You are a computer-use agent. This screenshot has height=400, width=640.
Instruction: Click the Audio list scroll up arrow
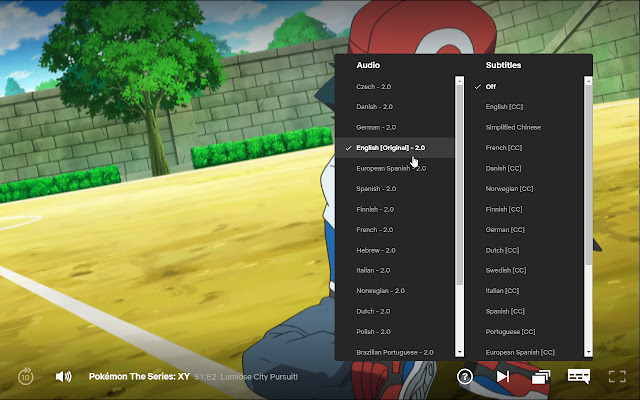click(x=460, y=81)
